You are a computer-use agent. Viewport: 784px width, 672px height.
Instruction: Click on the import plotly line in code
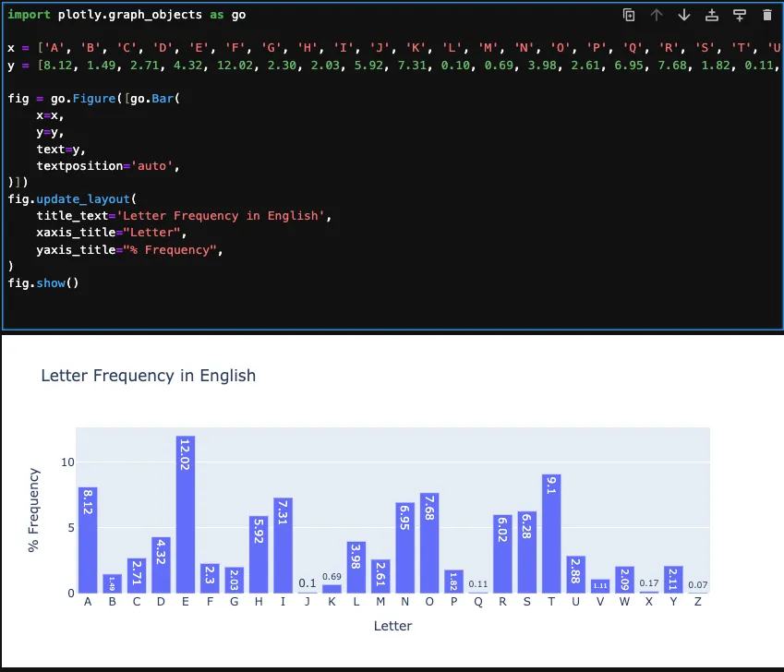(127, 16)
